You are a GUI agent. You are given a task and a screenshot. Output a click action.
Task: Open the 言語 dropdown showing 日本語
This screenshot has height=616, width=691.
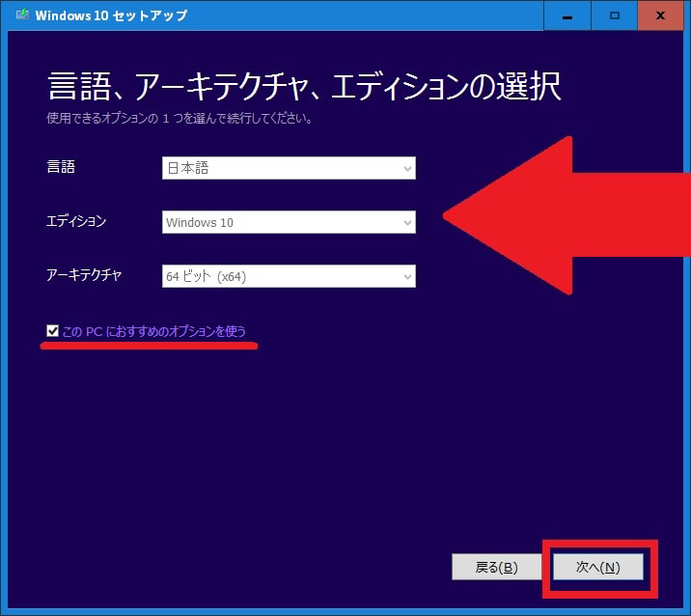coord(289,168)
